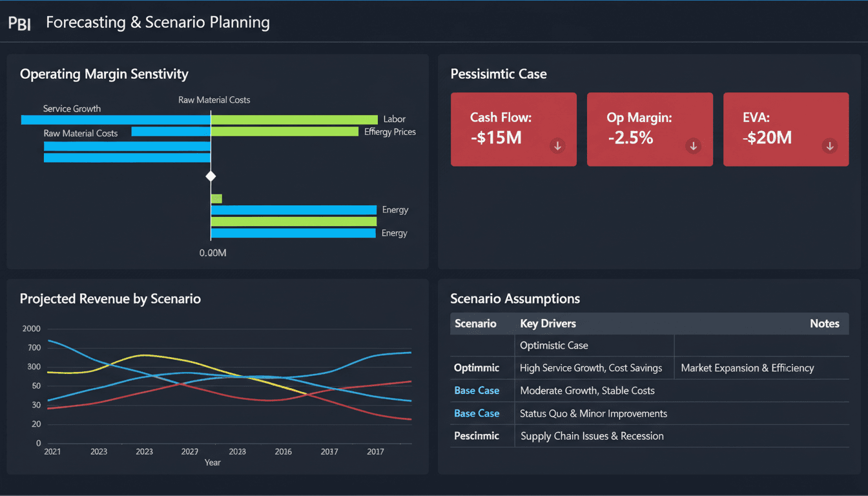This screenshot has width=868, height=496.
Task: Select the Cash Flow -$15M card
Action: click(x=513, y=129)
